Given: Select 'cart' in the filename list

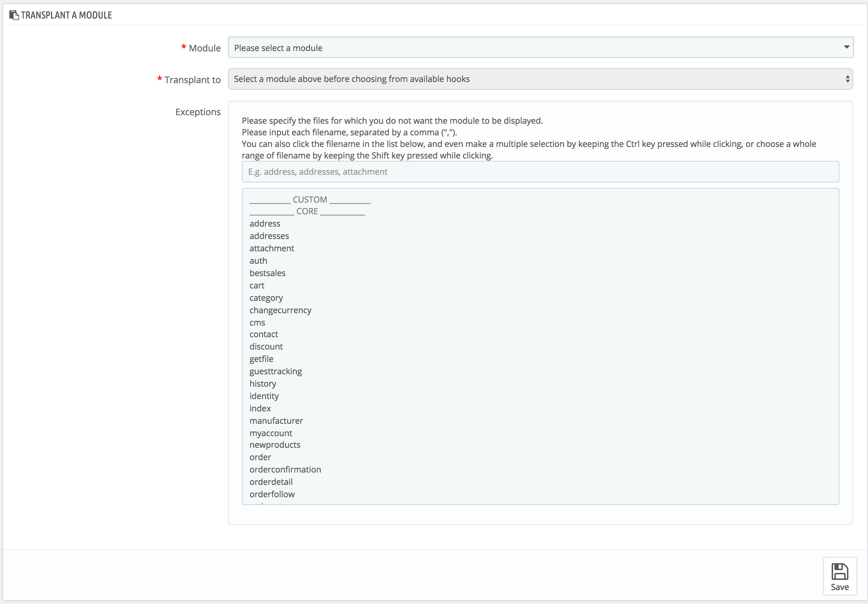Looking at the screenshot, I should pyautogui.click(x=257, y=285).
